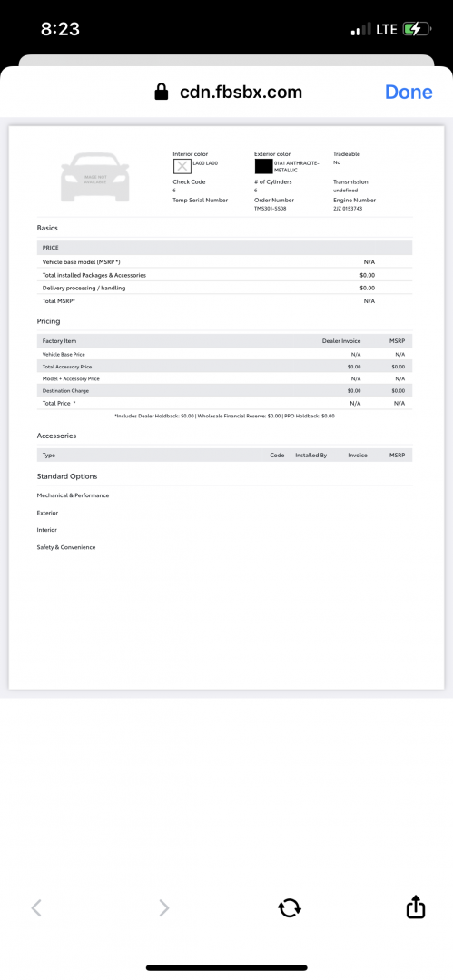Tap the padlock security icon
The height and width of the screenshot is (980, 453).
162,92
